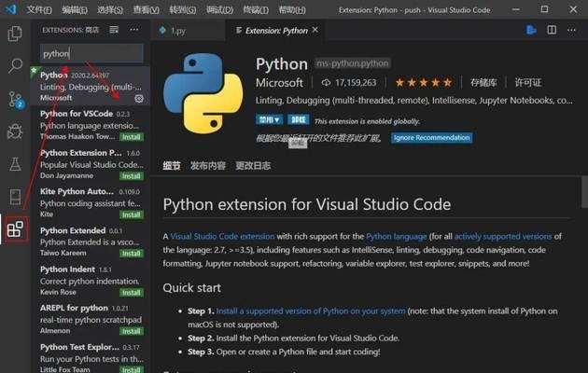Open the Explorer view in activity bar

click(15, 34)
